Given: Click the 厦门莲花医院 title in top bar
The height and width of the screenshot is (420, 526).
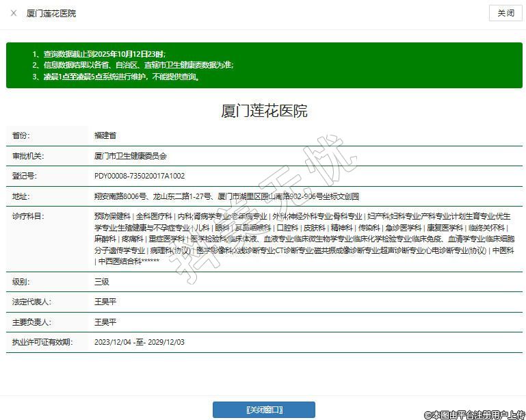Looking at the screenshot, I should coord(51,14).
